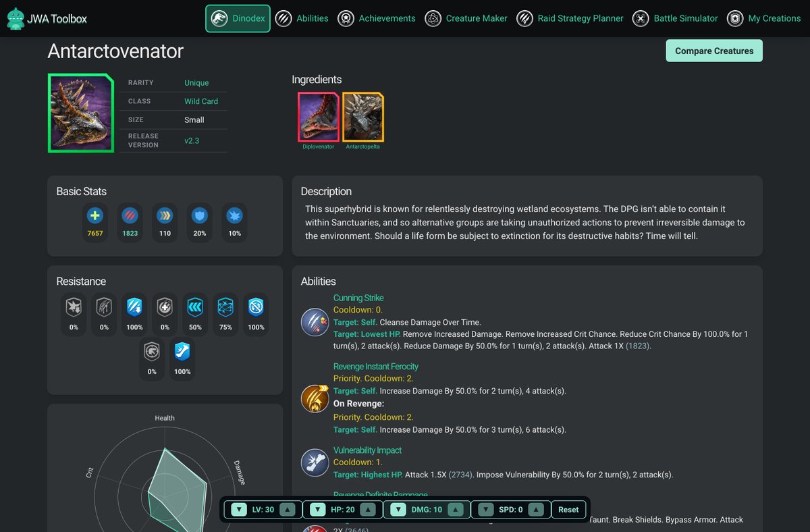Open the Vulnerability Impact ability link

[367, 450]
